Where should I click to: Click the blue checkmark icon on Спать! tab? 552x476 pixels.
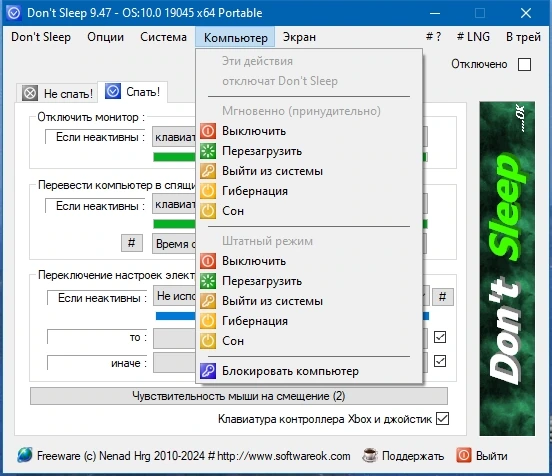113,91
